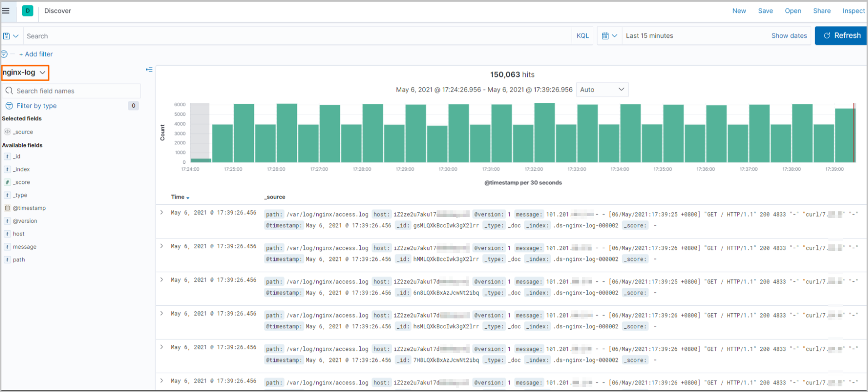Open the nginx-log index pattern dropdown

pyautogui.click(x=25, y=73)
